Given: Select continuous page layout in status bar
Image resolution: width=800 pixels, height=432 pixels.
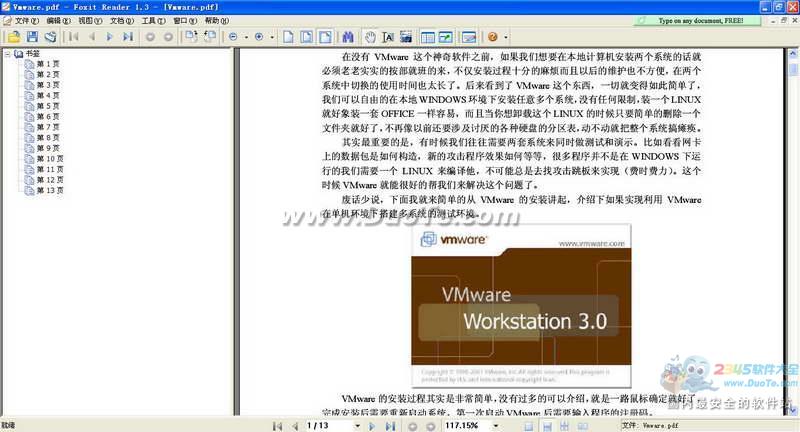Looking at the screenshot, I should pos(547,426).
